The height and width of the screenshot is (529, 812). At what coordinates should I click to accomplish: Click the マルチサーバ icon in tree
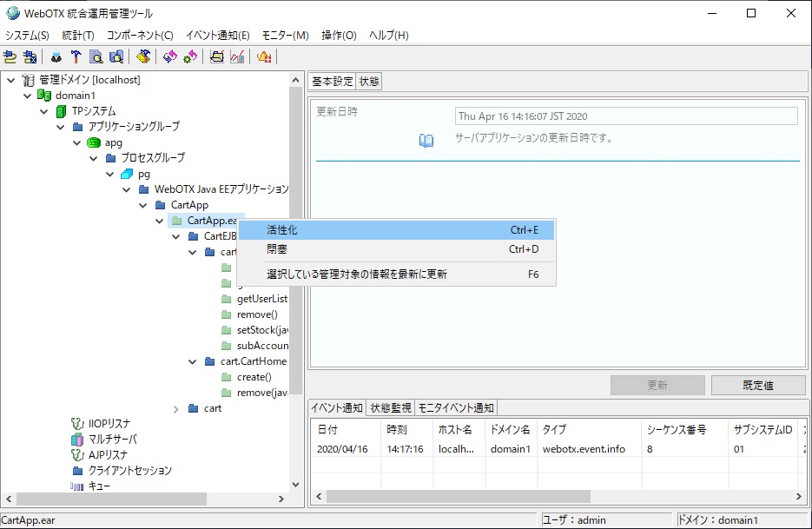coord(76,440)
